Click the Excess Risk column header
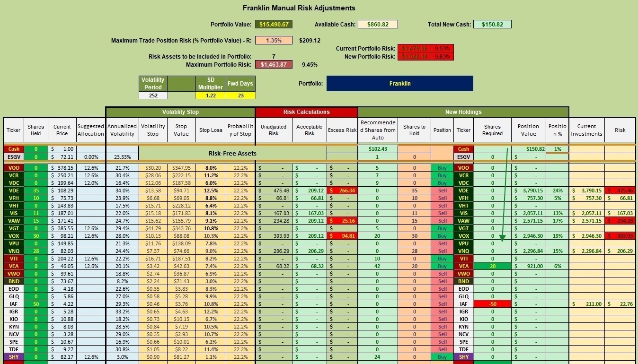This screenshot has width=638, height=364. pyautogui.click(x=342, y=130)
